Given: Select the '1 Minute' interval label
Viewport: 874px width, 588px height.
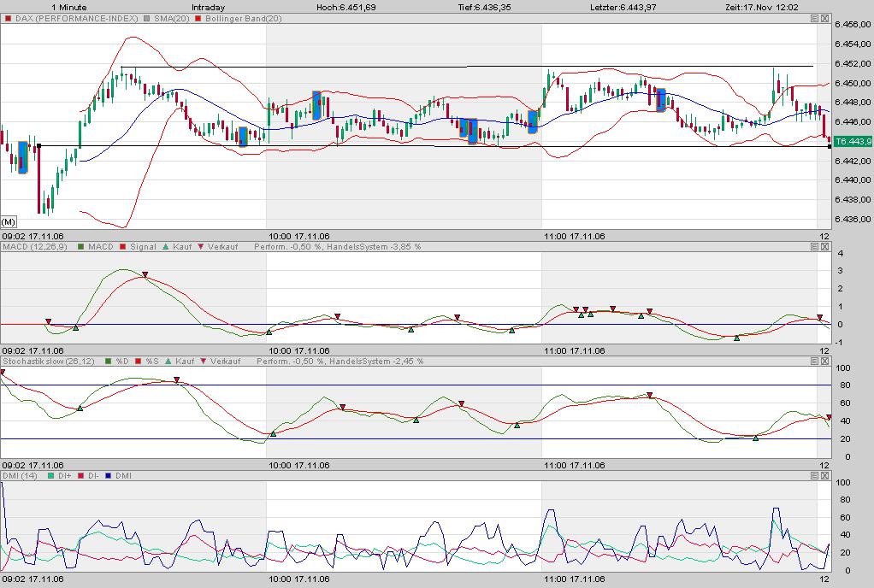Looking at the screenshot, I should click(x=69, y=7).
